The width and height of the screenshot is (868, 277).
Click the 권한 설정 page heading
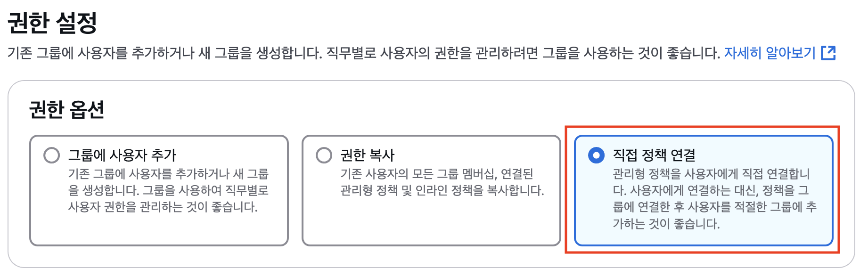(x=52, y=23)
